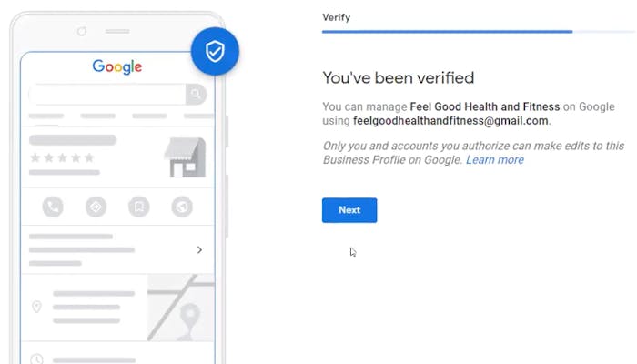Click the location pin icon in the phone mockup
This screenshot has width=637, height=364.
coord(37,307)
